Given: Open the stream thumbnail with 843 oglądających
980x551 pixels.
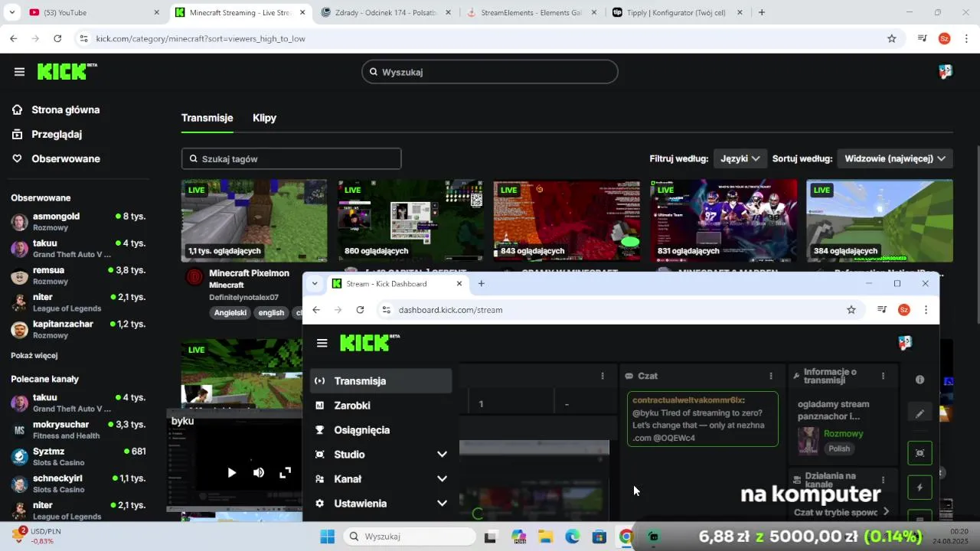Looking at the screenshot, I should pyautogui.click(x=567, y=221).
